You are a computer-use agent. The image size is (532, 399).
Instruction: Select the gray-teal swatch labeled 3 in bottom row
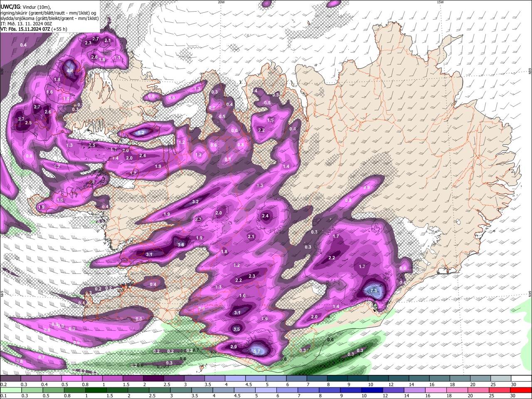pos(181,390)
